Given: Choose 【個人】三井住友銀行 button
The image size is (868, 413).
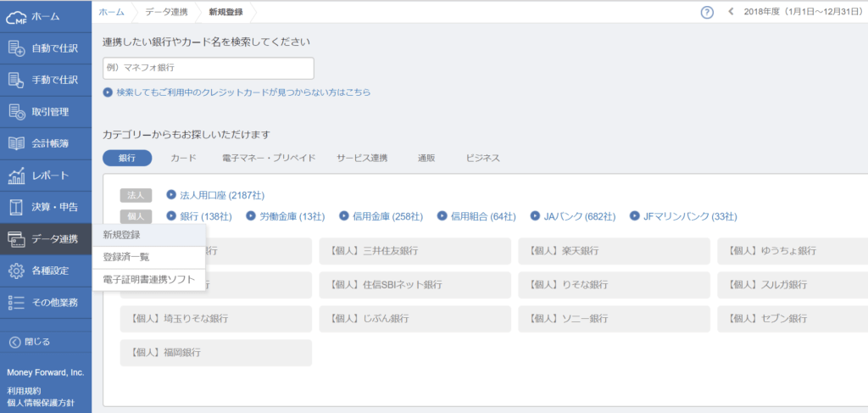Looking at the screenshot, I should [415, 251].
